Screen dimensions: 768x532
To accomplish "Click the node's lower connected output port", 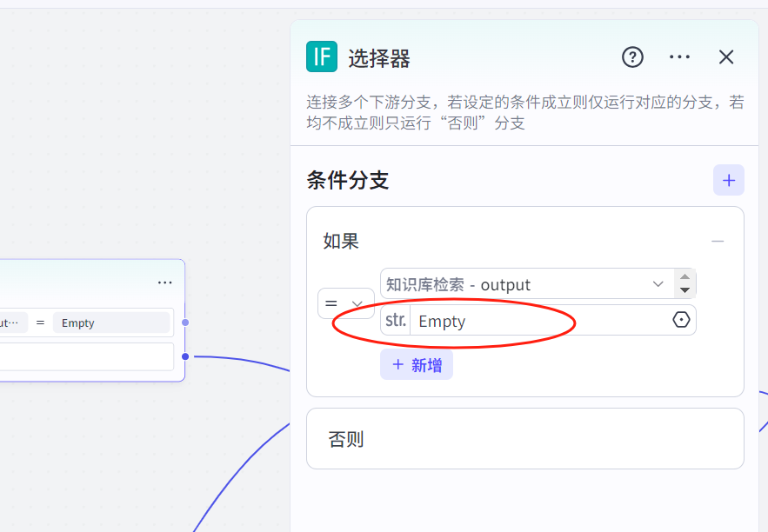I will tap(185, 356).
